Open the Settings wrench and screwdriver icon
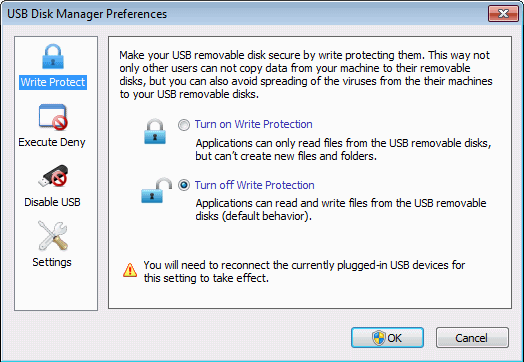This screenshot has height=362, width=524. pyautogui.click(x=53, y=236)
